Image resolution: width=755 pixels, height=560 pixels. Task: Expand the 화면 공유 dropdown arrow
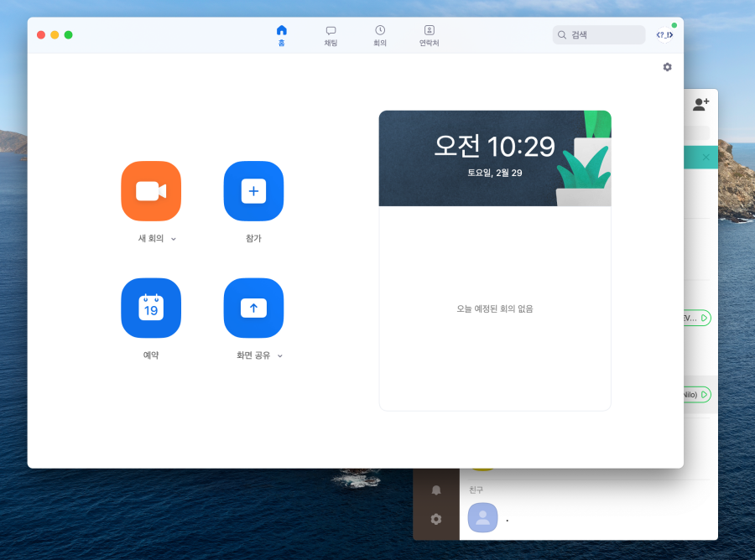click(x=279, y=356)
